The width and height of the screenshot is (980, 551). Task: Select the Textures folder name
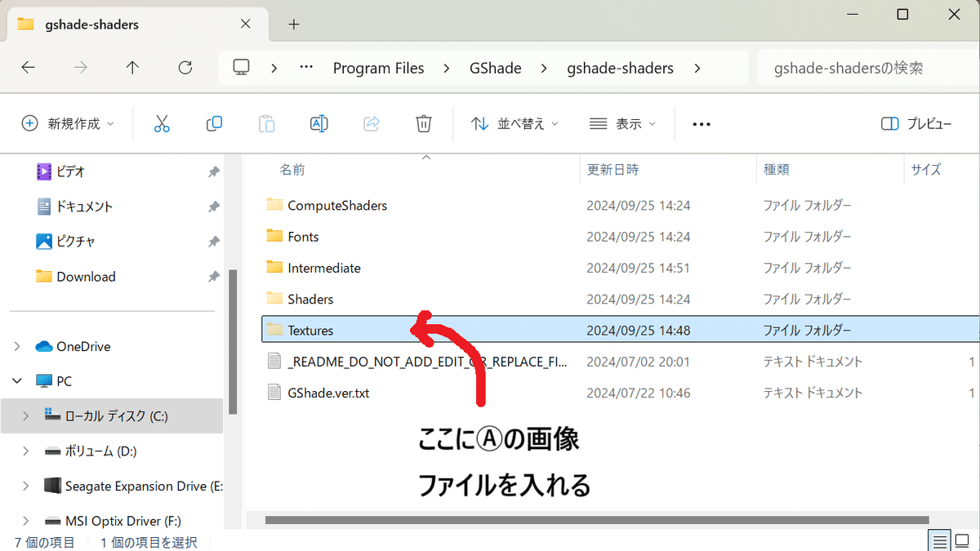[x=310, y=331]
